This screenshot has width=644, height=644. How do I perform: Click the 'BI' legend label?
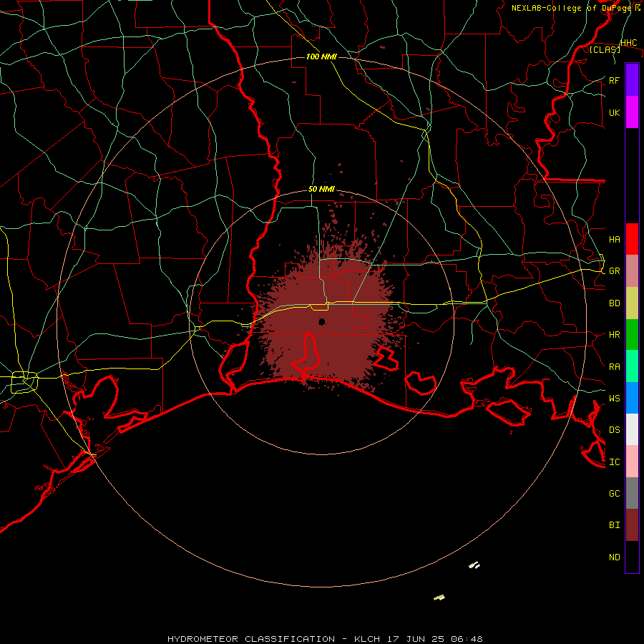(x=614, y=525)
